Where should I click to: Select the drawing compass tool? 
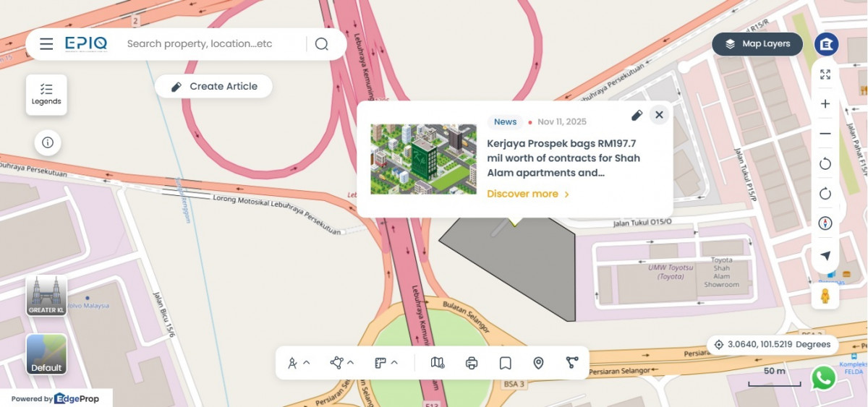292,363
